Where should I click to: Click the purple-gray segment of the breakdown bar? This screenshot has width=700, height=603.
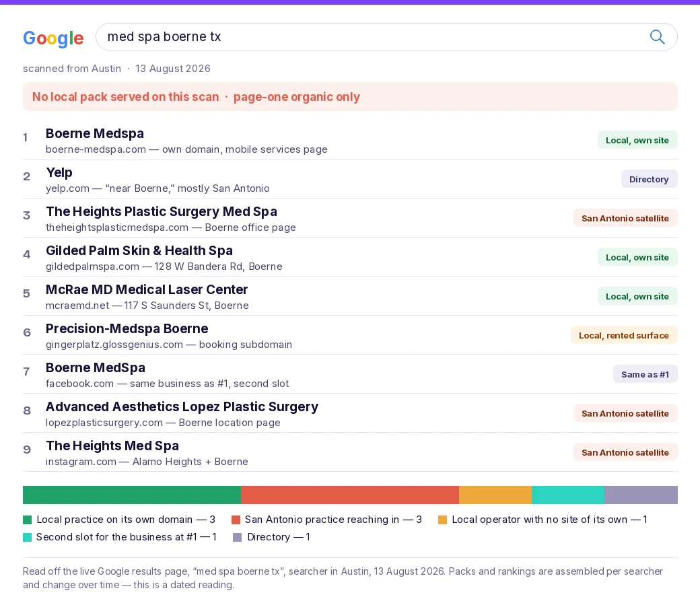click(641, 495)
